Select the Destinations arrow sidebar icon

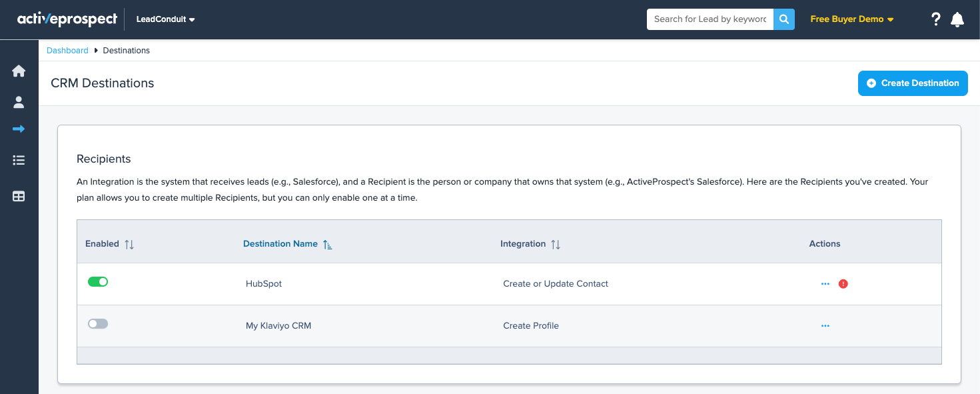tap(19, 129)
